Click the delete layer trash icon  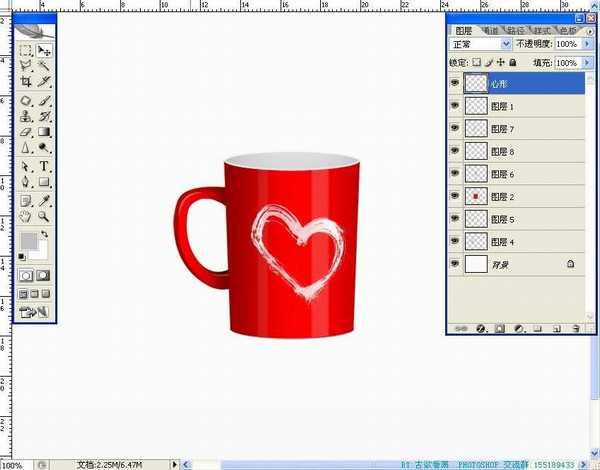point(576,327)
